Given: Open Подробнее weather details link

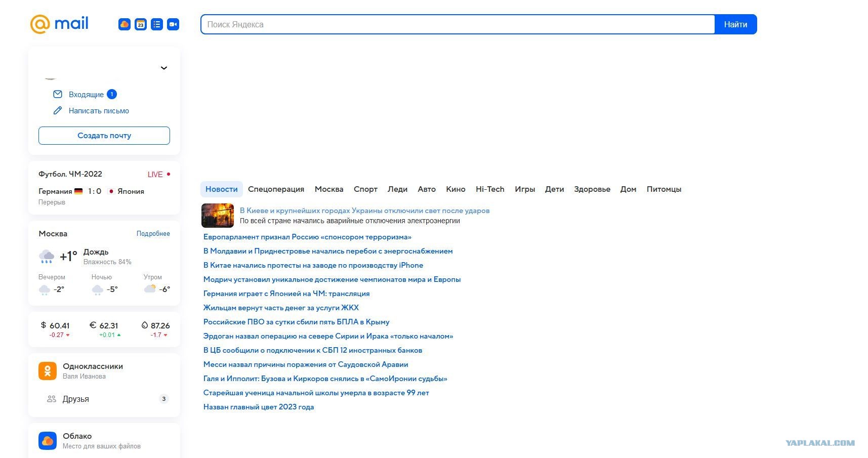Looking at the screenshot, I should coord(153,234).
